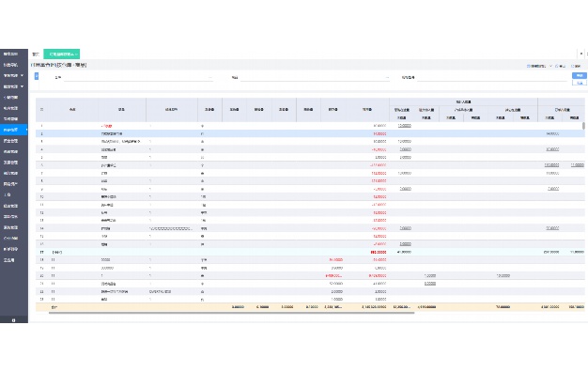
Task: Open the dropdown chevron in the top-right toolbar
Action: pyautogui.click(x=550, y=66)
